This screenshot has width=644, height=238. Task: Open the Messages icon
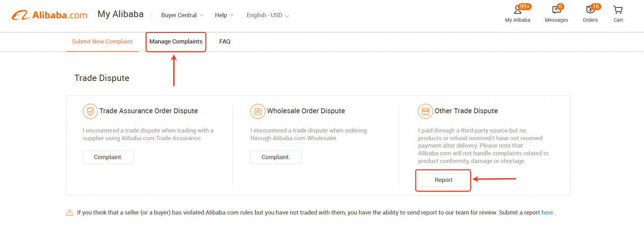tap(556, 10)
